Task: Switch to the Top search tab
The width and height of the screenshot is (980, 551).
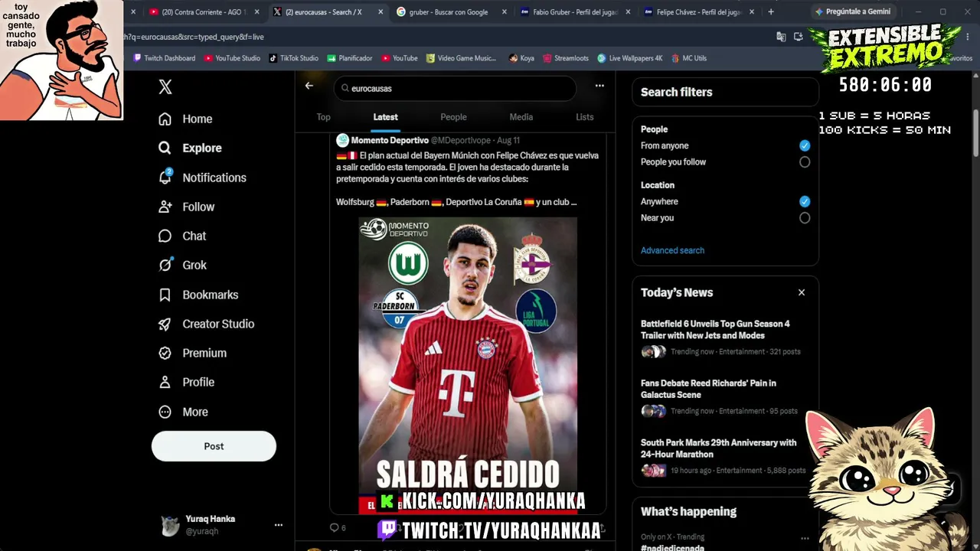Action: click(324, 117)
